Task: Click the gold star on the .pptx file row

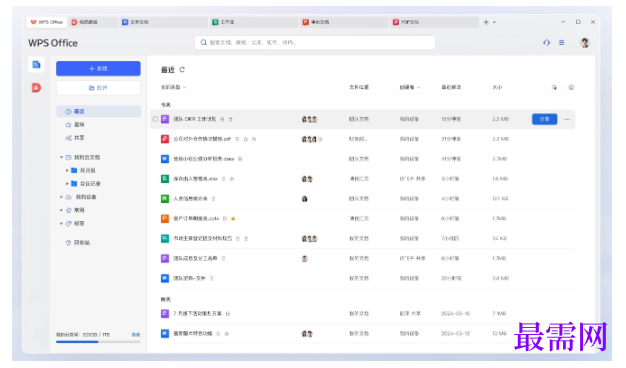Action: 233,219
